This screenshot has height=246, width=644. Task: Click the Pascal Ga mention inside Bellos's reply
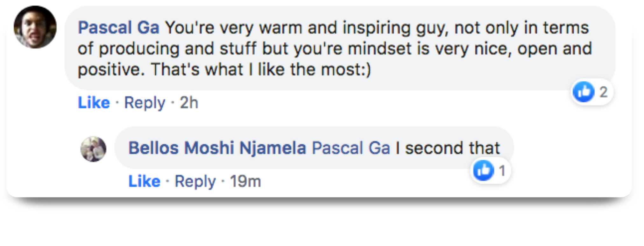coord(351,148)
